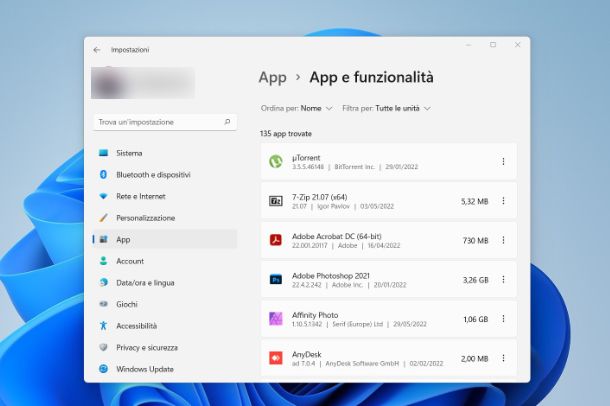Click the 730 MB size value
This screenshot has height=406, width=610.
(x=475, y=240)
